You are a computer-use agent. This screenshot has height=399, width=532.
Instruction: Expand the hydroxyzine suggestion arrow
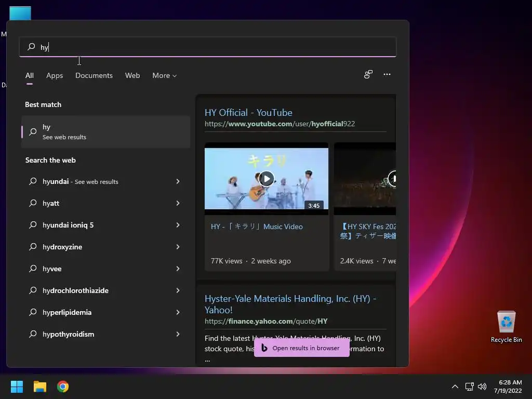[178, 247]
